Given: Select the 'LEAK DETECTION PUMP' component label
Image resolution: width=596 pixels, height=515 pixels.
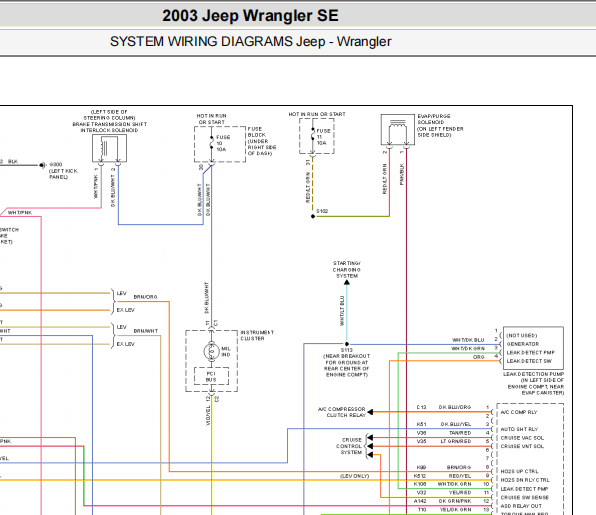Looking at the screenshot, I should coord(533,374).
